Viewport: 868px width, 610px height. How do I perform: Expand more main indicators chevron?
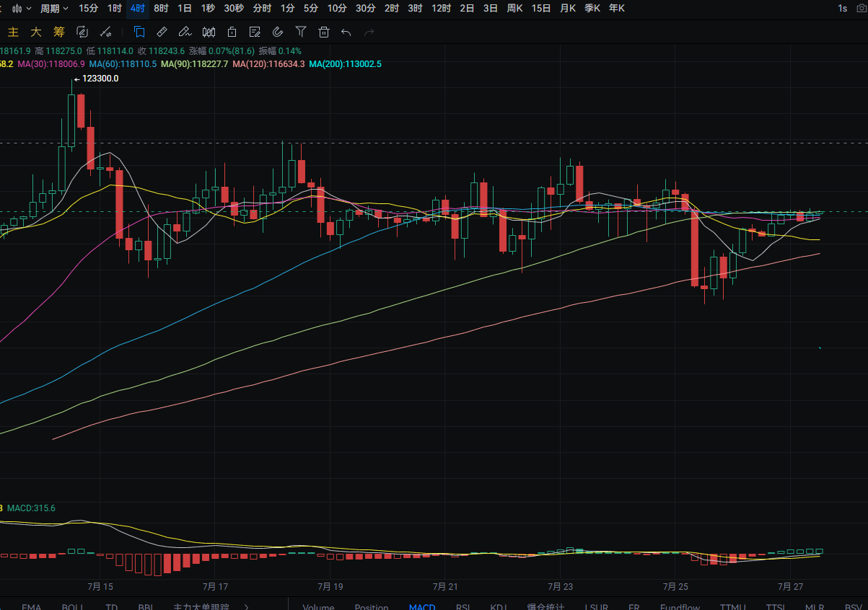(247, 607)
